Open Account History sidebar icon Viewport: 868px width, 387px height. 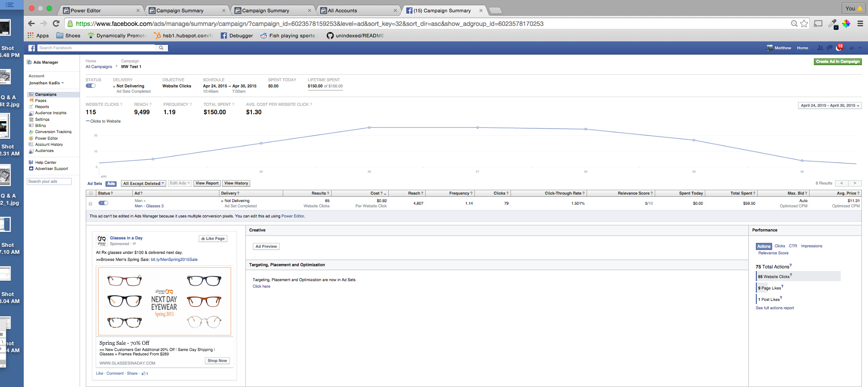click(x=31, y=145)
